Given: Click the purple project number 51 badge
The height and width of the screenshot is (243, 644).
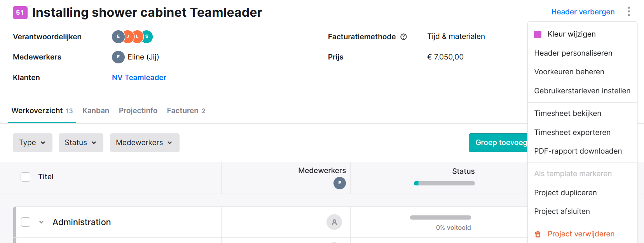Looking at the screenshot, I should tap(20, 12).
